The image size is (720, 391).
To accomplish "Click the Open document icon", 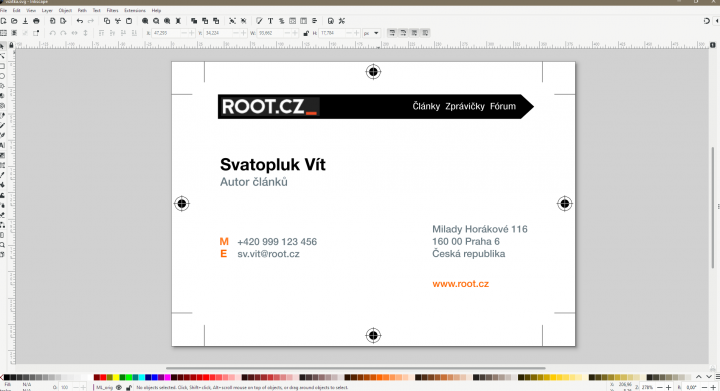I will tap(14, 21).
